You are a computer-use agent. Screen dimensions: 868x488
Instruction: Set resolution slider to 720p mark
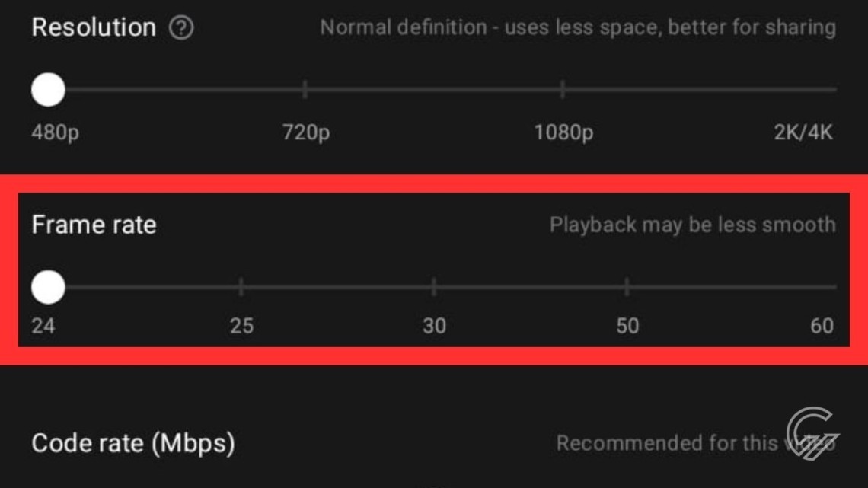point(305,90)
